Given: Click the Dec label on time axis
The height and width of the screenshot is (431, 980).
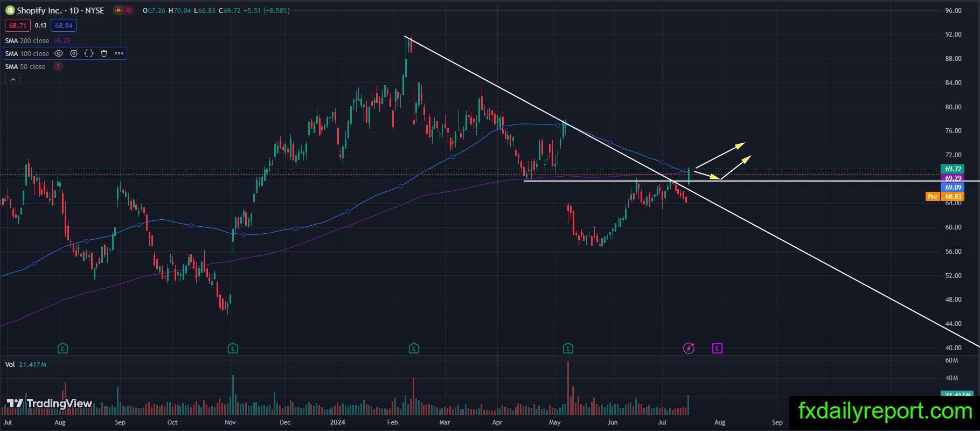Looking at the screenshot, I should pyautogui.click(x=285, y=422).
